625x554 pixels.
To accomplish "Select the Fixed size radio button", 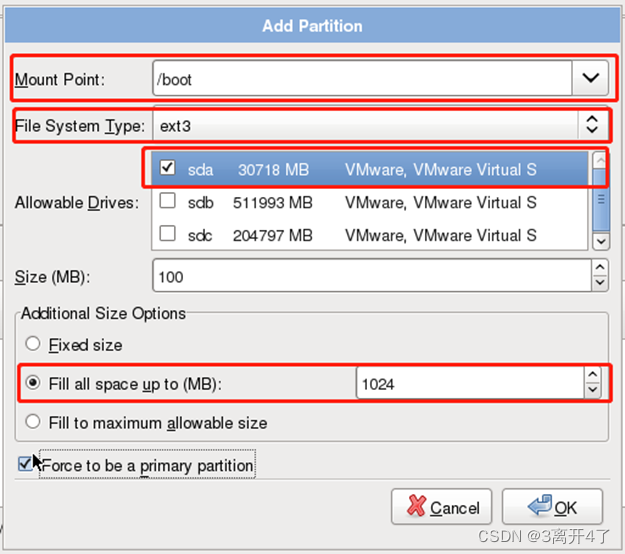I will (33, 344).
